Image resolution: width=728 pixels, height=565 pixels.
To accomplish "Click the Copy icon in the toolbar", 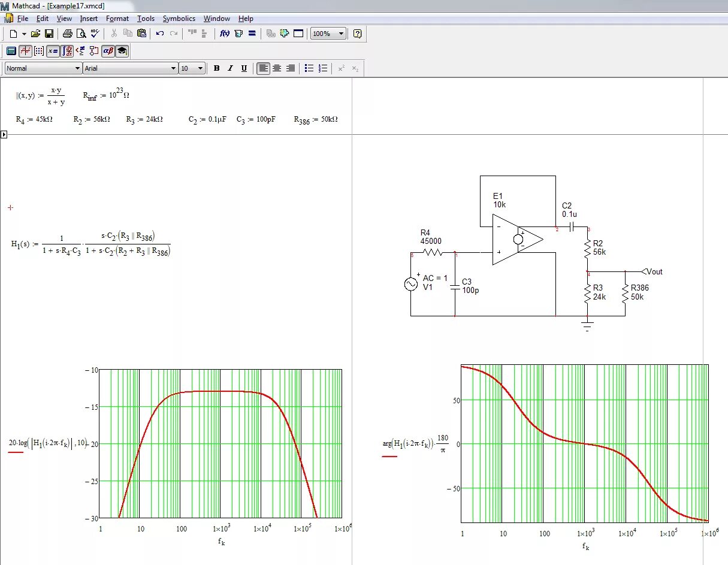I will 127,34.
